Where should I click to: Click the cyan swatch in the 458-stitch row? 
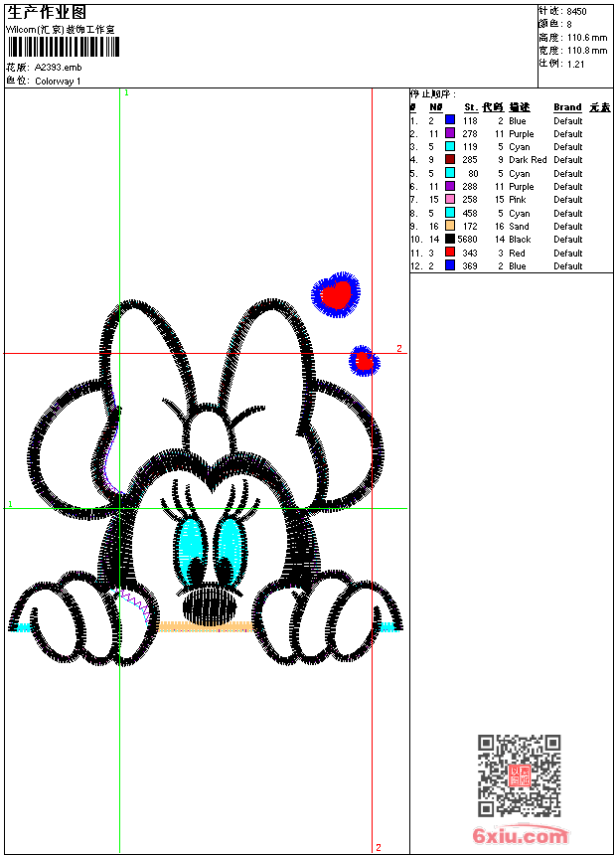(x=450, y=213)
